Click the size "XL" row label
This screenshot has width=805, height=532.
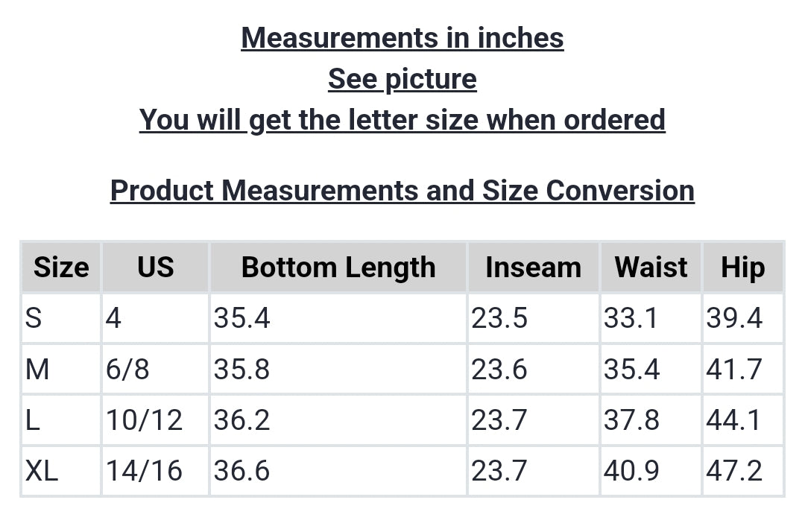[42, 471]
